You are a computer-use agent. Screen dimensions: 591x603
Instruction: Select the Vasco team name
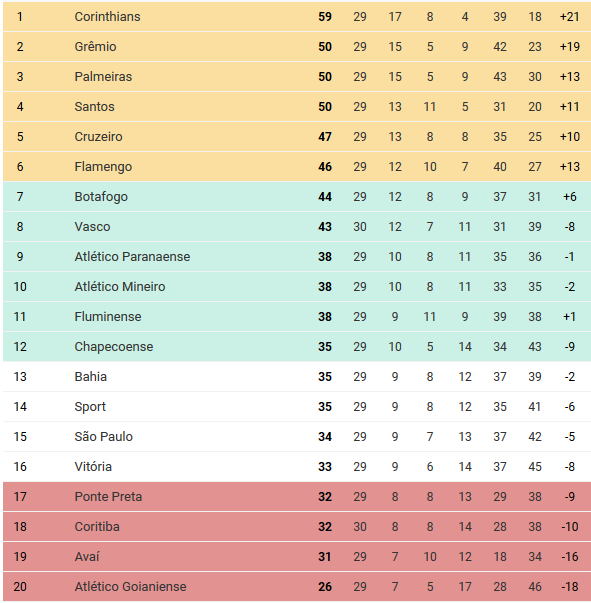click(x=92, y=227)
